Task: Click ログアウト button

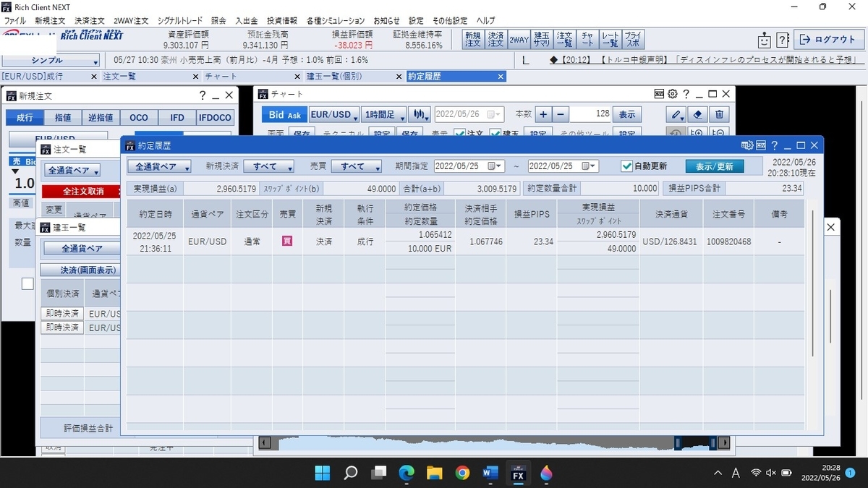Action: (x=828, y=40)
